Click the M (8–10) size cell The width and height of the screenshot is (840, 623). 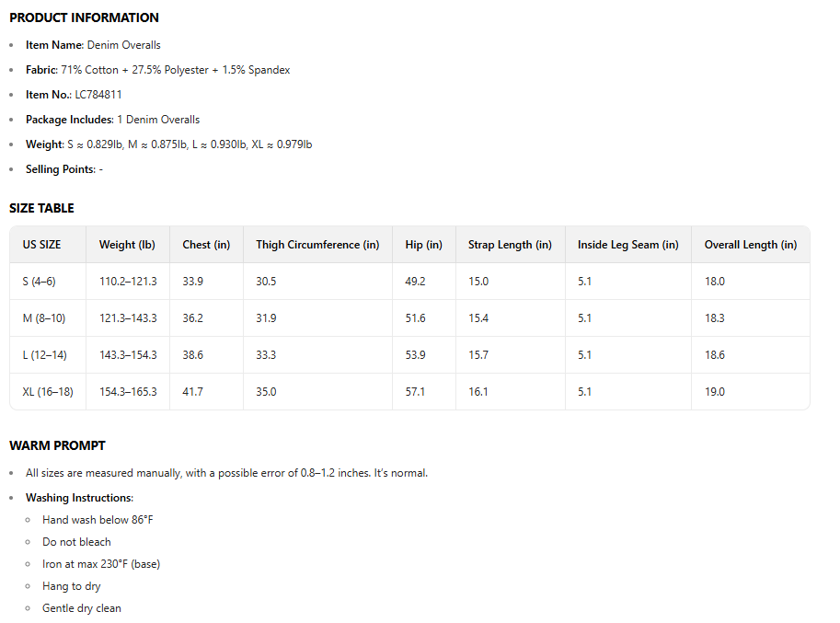[42, 318]
